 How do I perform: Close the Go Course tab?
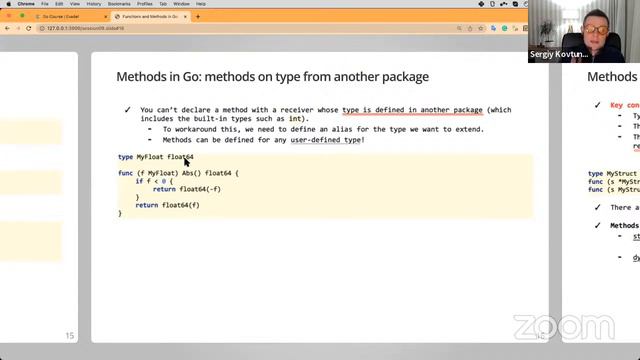106,17
